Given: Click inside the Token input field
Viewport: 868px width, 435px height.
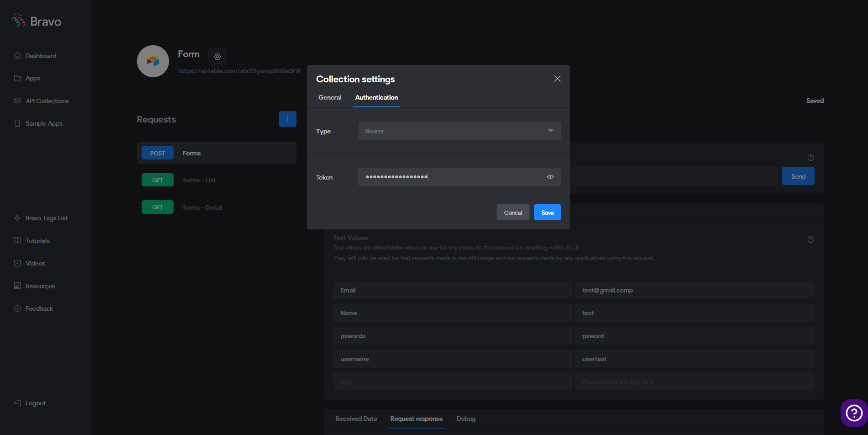Looking at the screenshot, I should tap(460, 177).
